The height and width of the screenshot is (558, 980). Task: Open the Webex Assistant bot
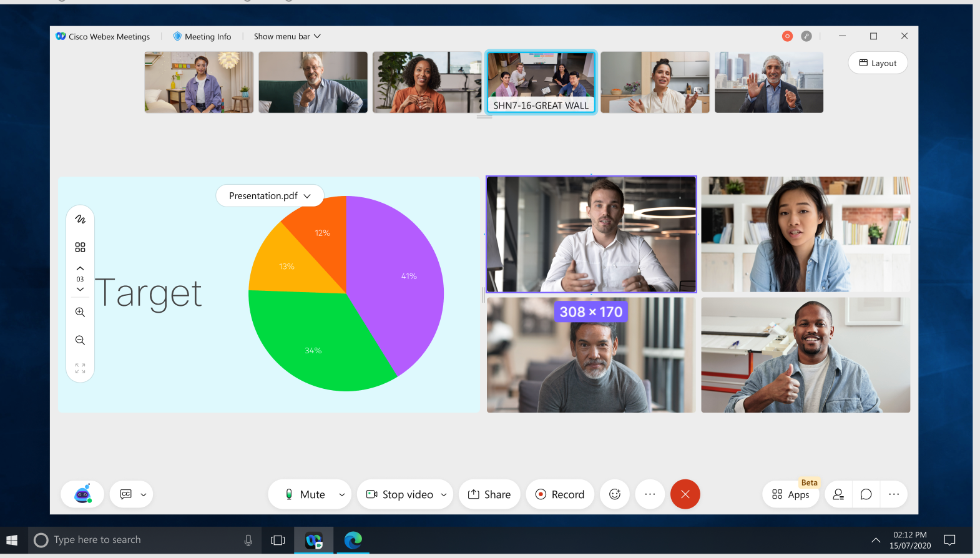click(x=82, y=494)
